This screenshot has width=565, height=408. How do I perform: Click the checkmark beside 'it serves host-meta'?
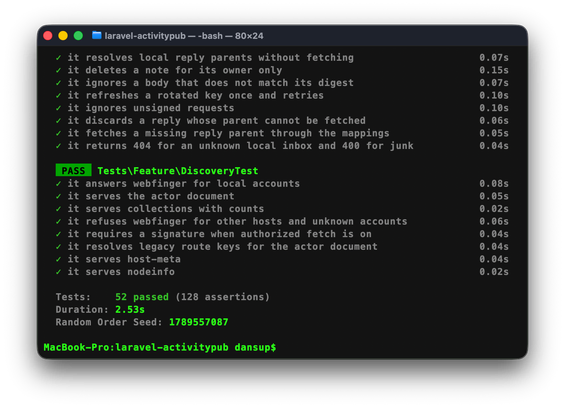point(58,260)
